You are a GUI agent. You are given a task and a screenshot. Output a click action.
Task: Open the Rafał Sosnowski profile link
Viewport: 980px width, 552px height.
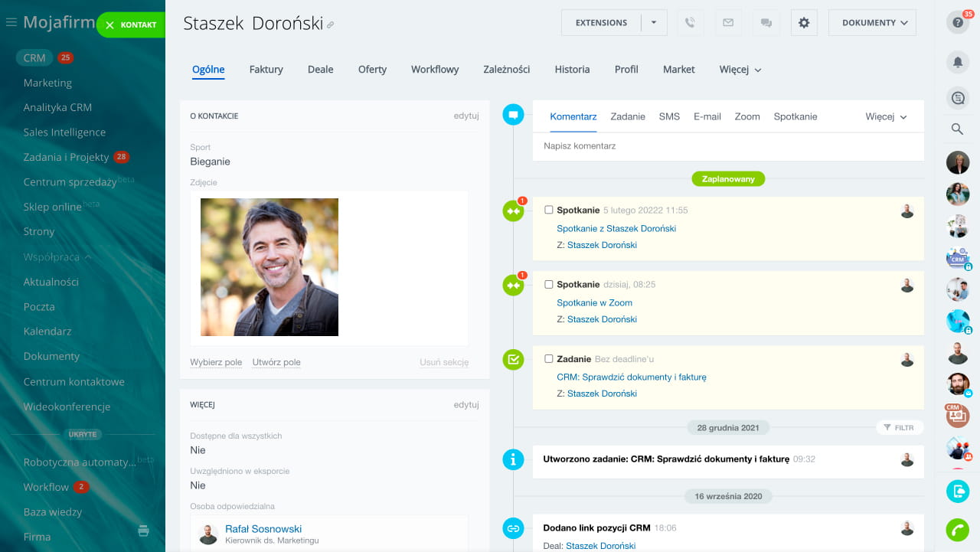(263, 529)
